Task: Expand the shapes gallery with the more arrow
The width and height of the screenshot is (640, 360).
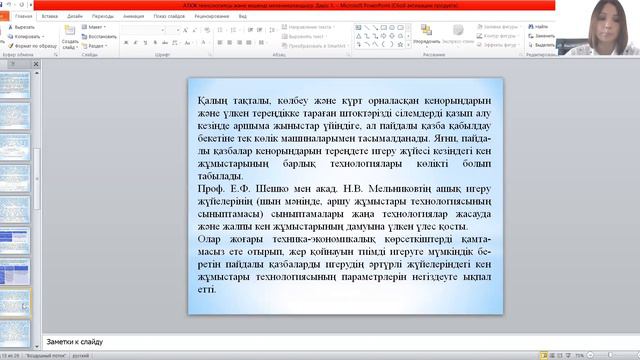Action: tap(408, 45)
